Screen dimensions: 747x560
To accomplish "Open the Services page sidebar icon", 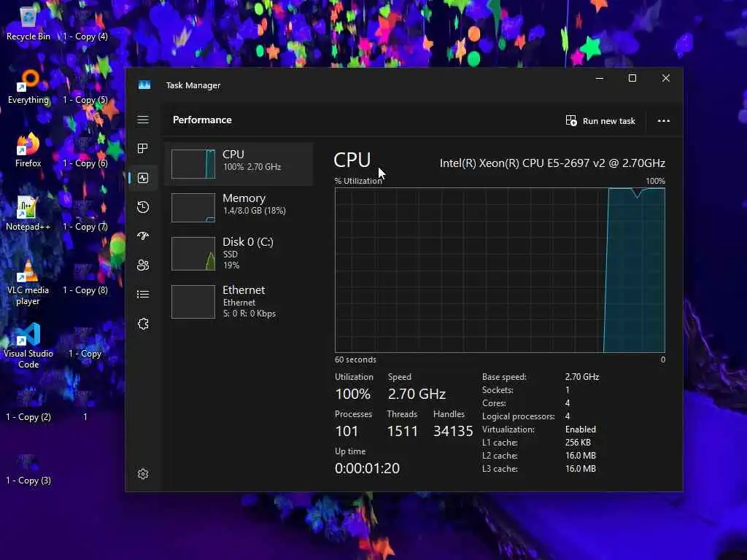I will (143, 324).
